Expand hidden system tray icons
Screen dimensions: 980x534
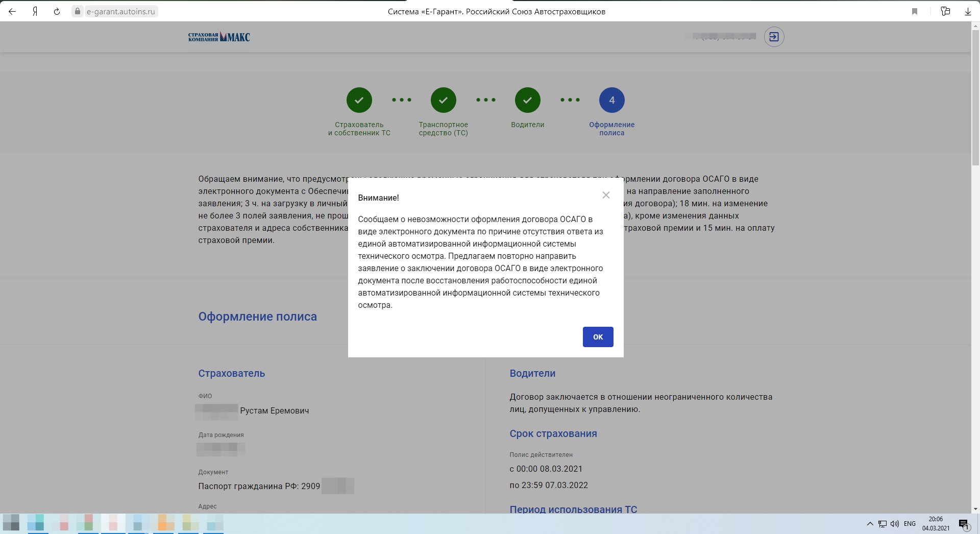tap(870, 524)
